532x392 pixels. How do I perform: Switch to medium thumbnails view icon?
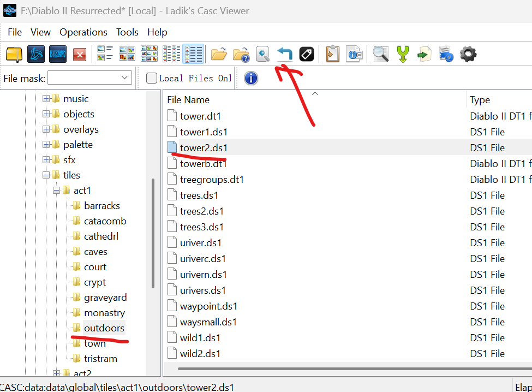pyautogui.click(x=127, y=54)
